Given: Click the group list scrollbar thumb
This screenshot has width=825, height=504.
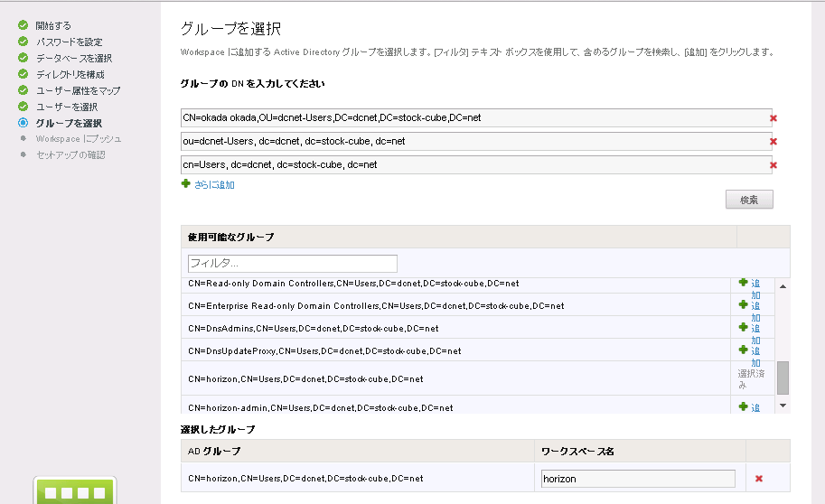Looking at the screenshot, I should [783, 378].
